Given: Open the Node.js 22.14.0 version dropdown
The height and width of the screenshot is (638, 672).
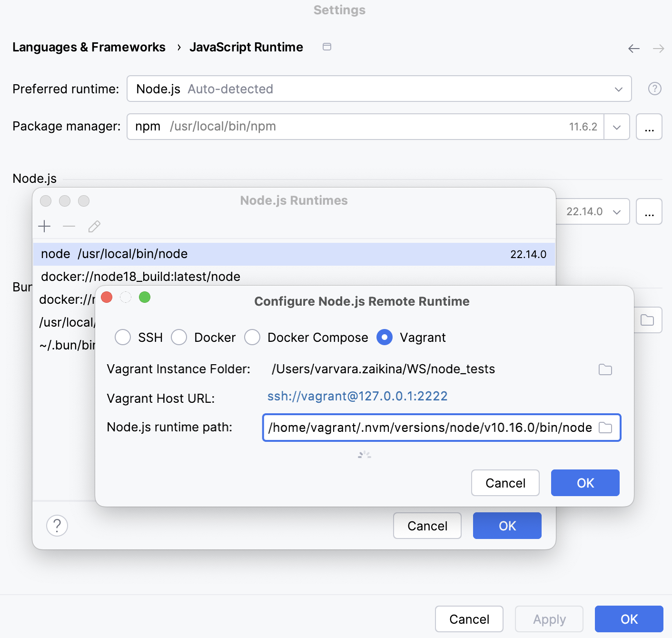Looking at the screenshot, I should pos(617,211).
